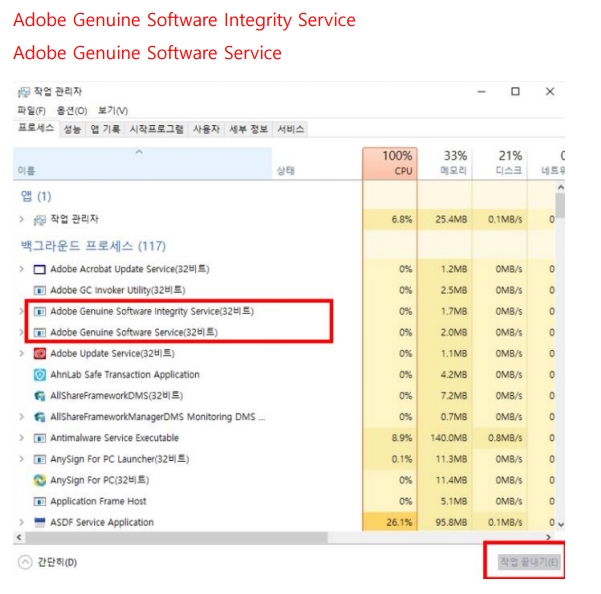Click the vertical scrollbar up arrow
Viewport: 601px width, 594px height.
pos(560,187)
